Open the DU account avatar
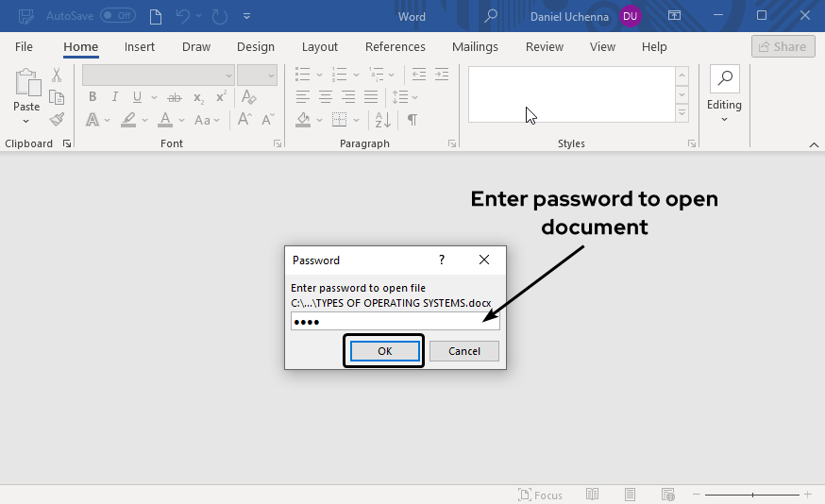Viewport: 825px width, 504px height. click(630, 16)
